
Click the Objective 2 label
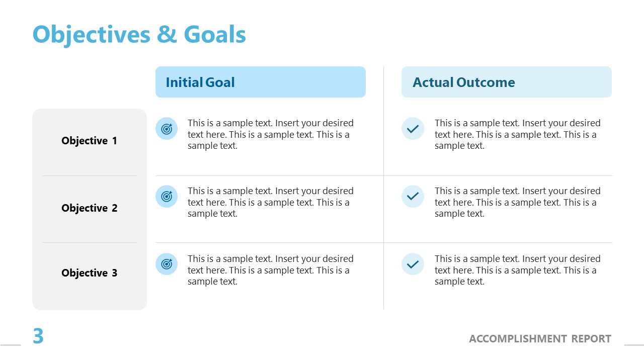pyautogui.click(x=89, y=208)
